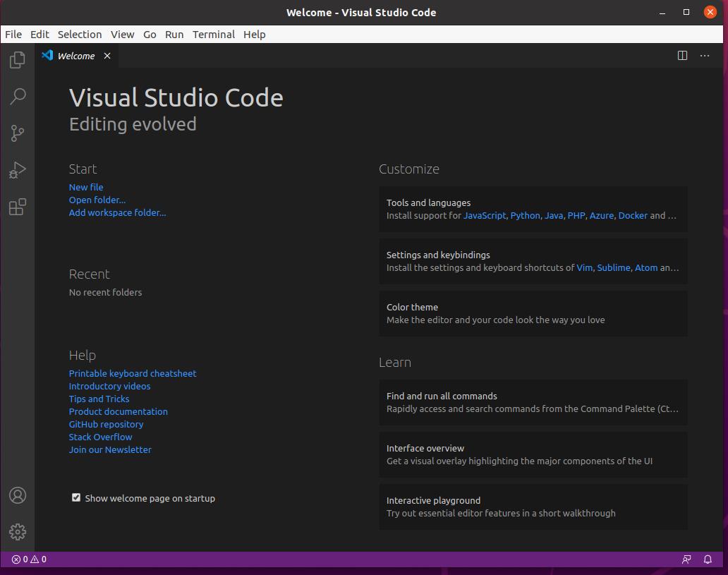This screenshot has width=728, height=575.
Task: Click the Settings and keybindings heading
Action: [438, 255]
